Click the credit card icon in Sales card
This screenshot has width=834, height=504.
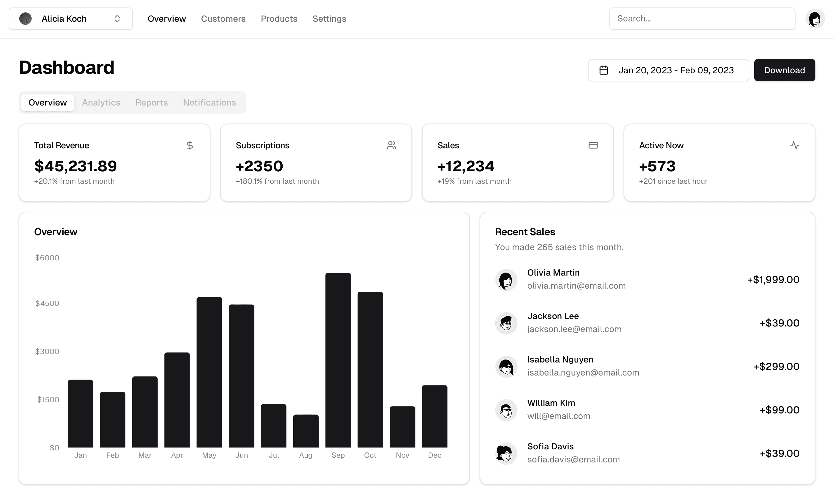593,145
